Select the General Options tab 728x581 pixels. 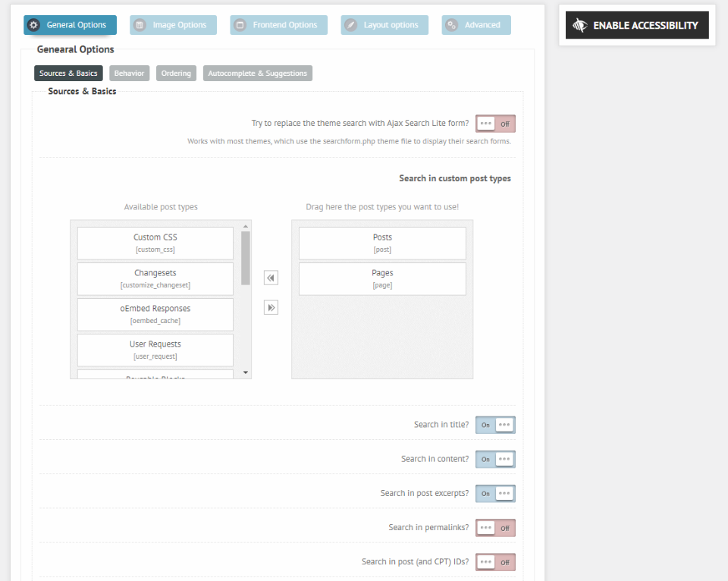click(70, 25)
